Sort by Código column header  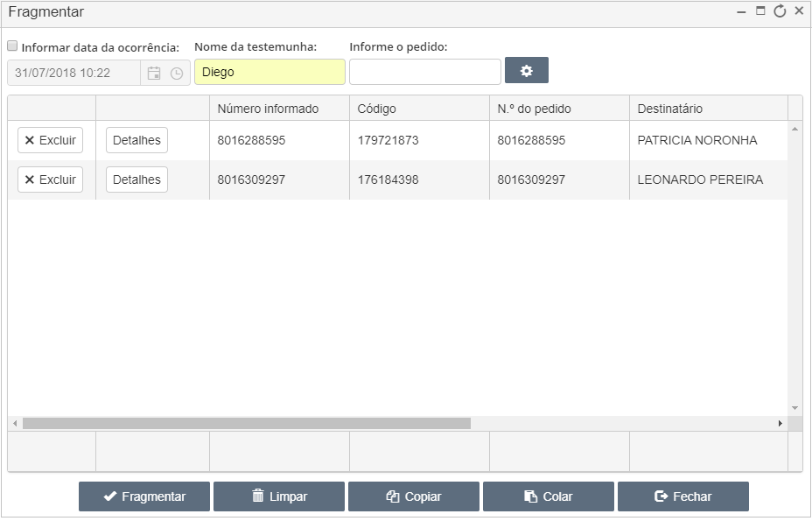[419, 109]
